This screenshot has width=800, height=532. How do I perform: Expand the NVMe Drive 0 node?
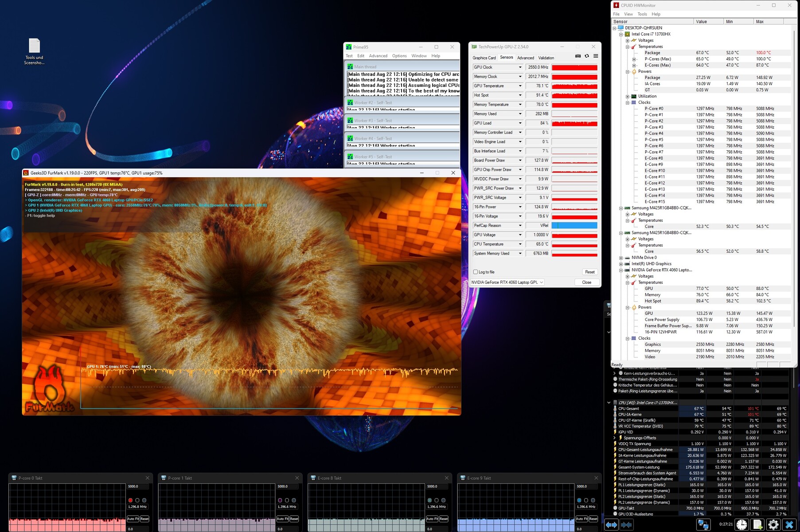621,258
